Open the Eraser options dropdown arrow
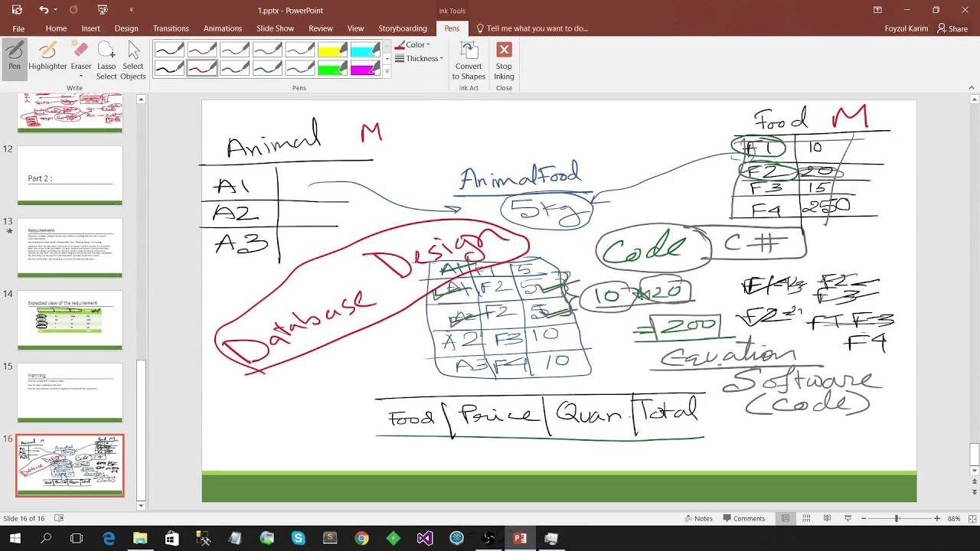 [x=81, y=76]
